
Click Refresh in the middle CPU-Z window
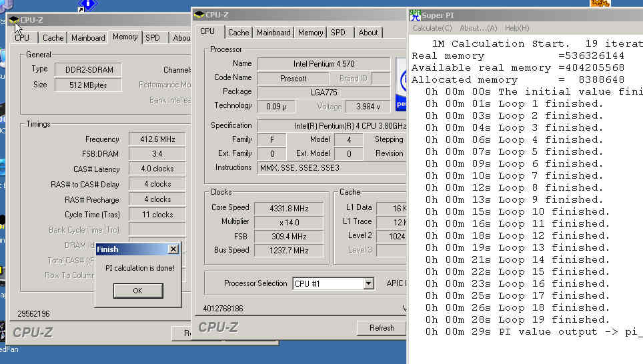(382, 328)
